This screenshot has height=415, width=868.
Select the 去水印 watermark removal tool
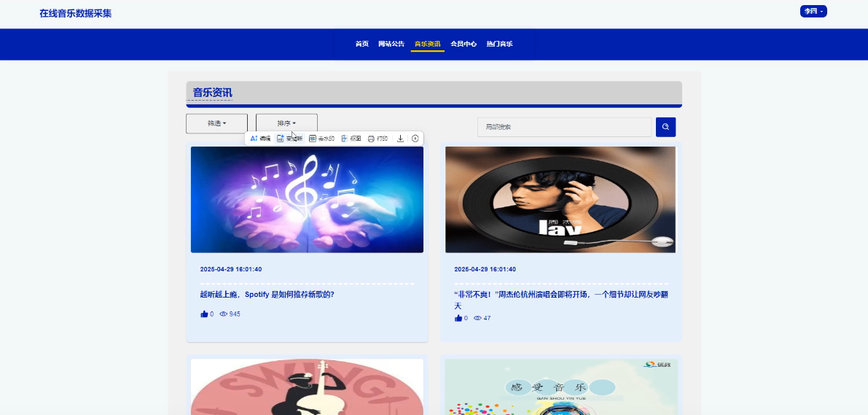[321, 139]
